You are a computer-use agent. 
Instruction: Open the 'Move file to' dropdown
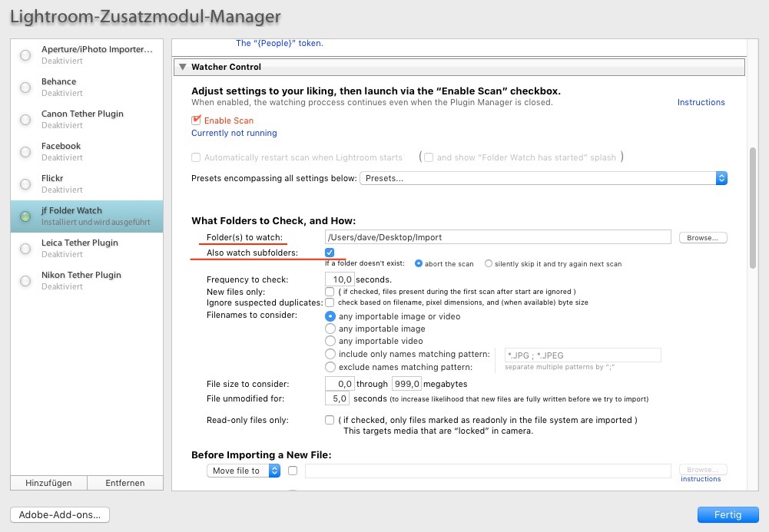point(244,471)
